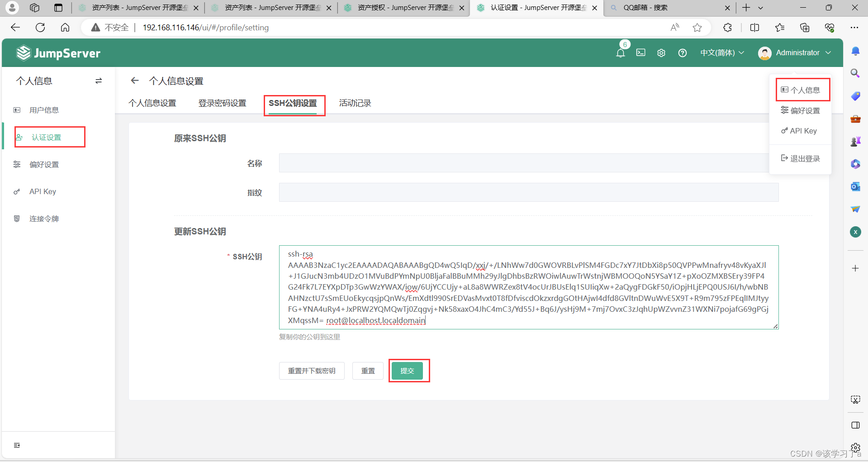Go back using the arrow beside 个人信息设置
This screenshot has width=868, height=462.
click(135, 81)
